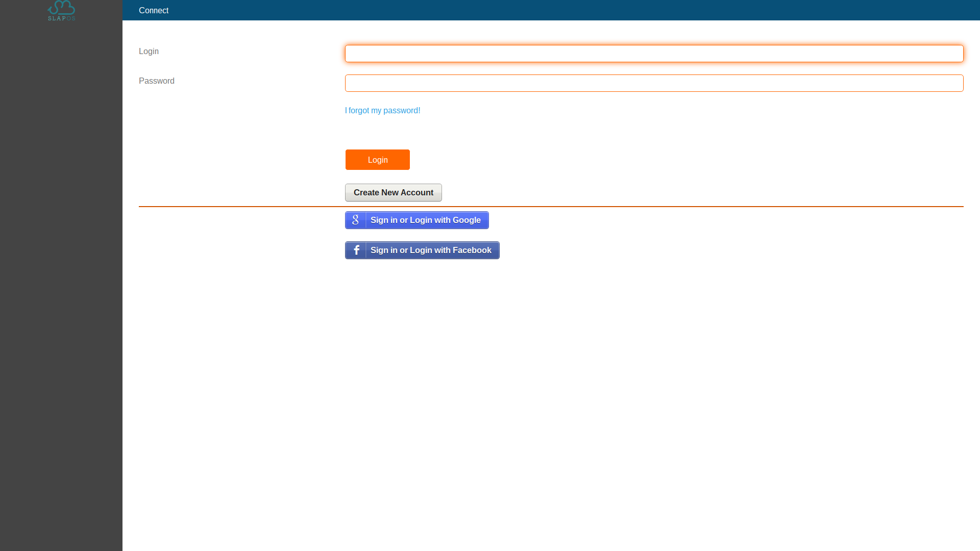Viewport: 980px width, 551px height.
Task: Click the SlapOS cloud logo icon
Action: [61, 10]
